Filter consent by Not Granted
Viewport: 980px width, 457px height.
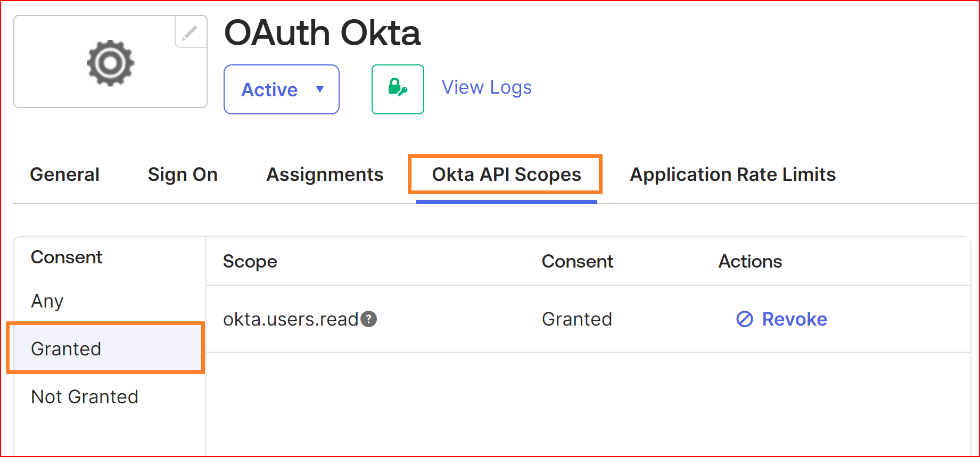point(85,397)
